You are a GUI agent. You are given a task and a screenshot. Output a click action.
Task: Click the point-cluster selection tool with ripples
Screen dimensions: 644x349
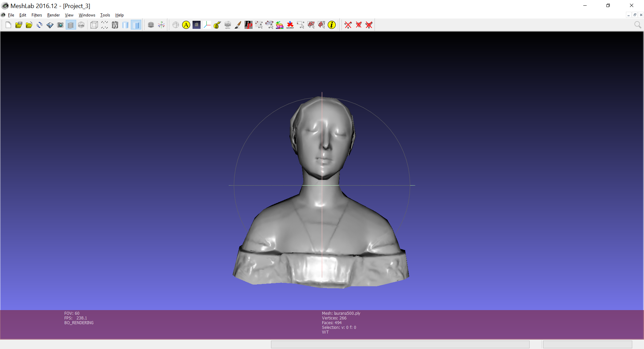tap(259, 25)
